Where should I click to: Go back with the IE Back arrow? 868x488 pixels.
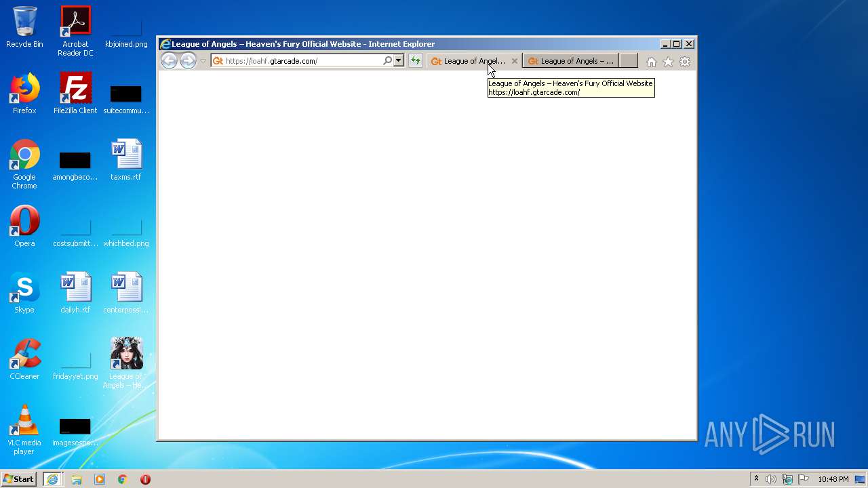coord(169,61)
